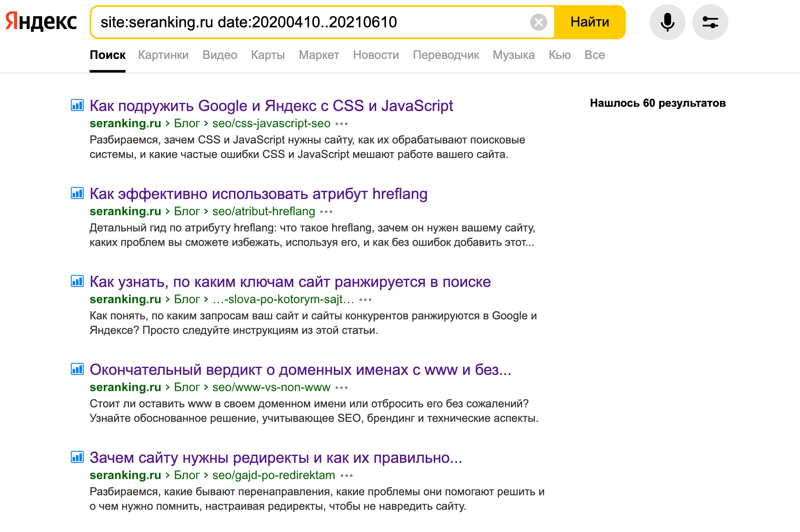Switch to the Картинки tab

coord(164,55)
